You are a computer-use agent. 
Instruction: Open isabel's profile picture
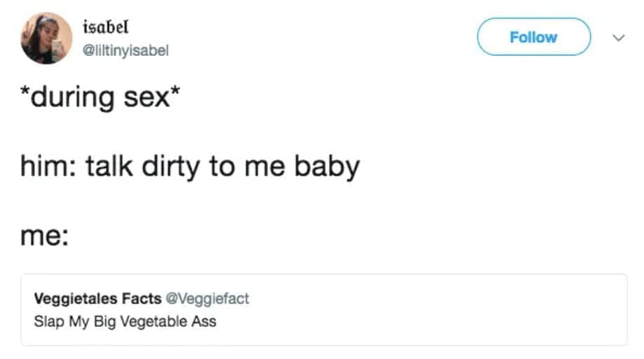[x=47, y=38]
